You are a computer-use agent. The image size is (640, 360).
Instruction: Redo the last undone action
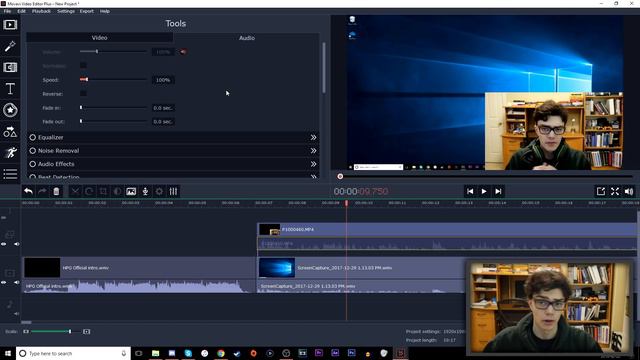(x=42, y=191)
